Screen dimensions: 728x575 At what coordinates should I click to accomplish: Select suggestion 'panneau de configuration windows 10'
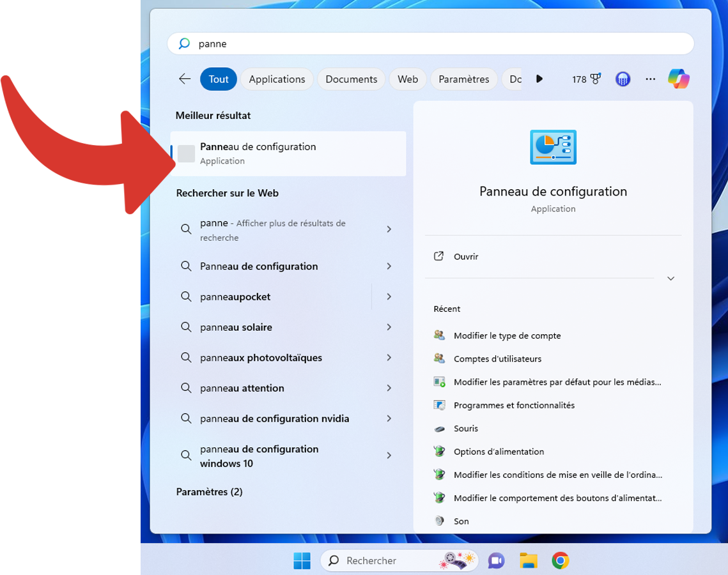tap(259, 456)
